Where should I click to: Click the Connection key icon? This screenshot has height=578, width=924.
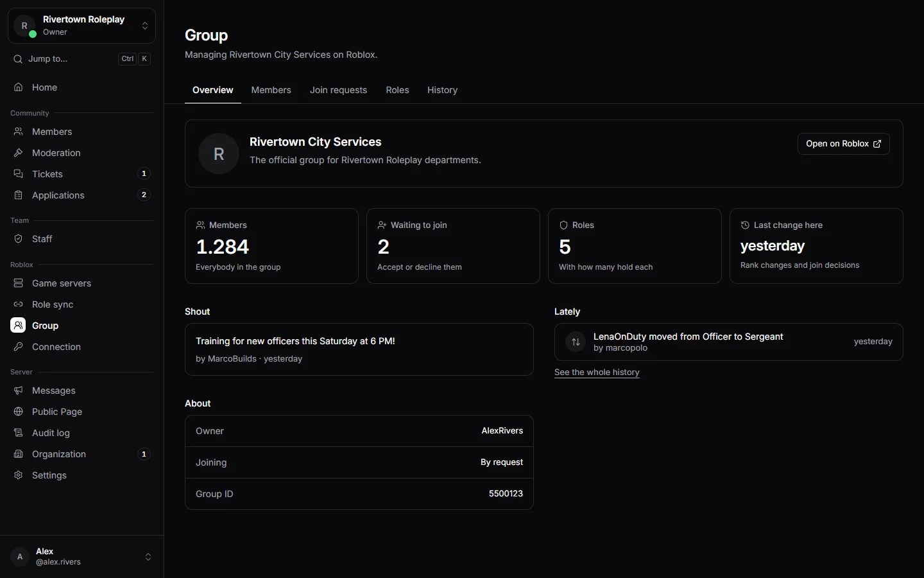click(19, 347)
